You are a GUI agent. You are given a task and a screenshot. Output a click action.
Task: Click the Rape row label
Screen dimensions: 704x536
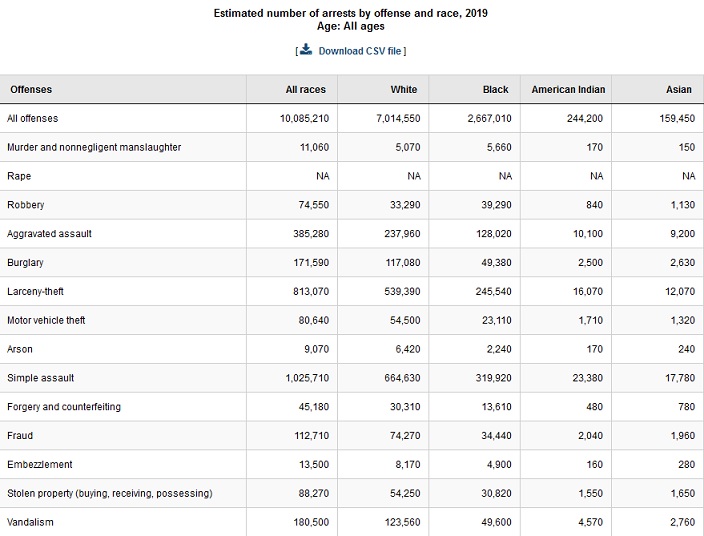pos(19,177)
